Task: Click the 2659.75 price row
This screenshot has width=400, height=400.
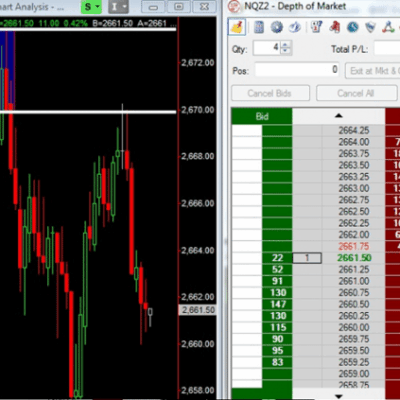Action: point(354,339)
